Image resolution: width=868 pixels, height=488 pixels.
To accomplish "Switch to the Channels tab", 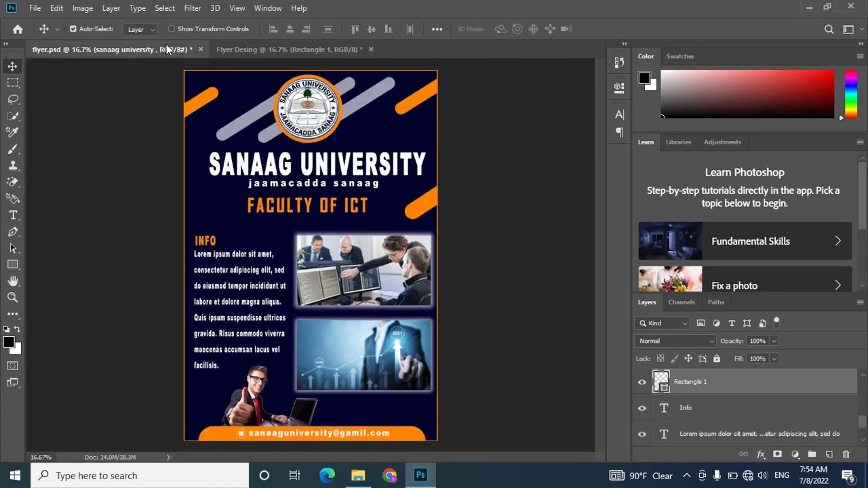I will [x=682, y=302].
